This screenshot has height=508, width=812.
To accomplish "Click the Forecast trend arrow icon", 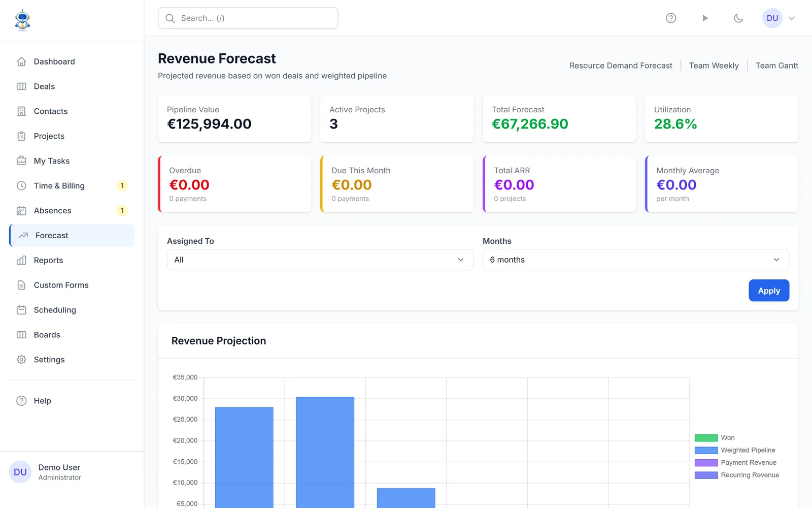I will click(23, 236).
